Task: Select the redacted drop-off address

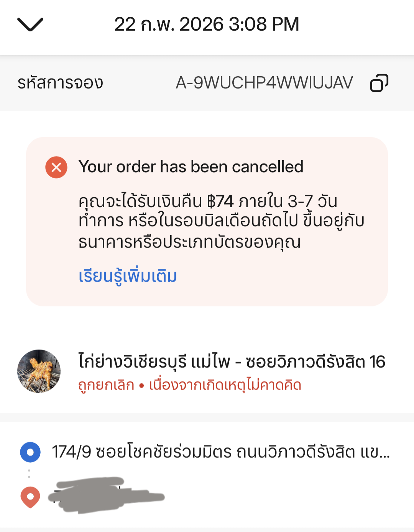Action: click(x=107, y=496)
